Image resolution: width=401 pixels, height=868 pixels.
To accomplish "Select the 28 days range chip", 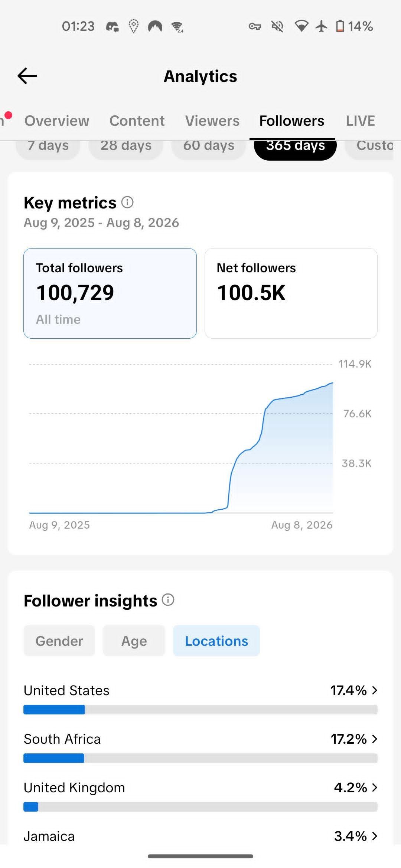I will click(126, 147).
